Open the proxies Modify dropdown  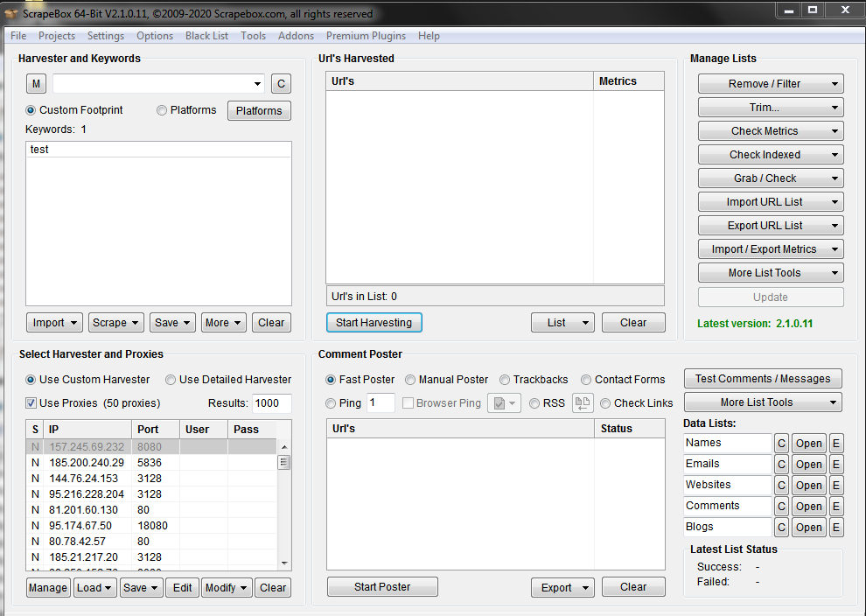227,588
